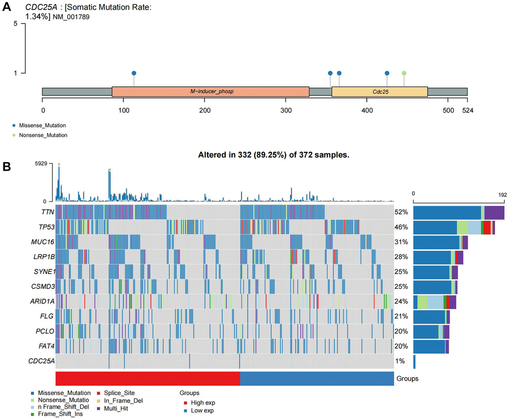The width and height of the screenshot is (509, 420).
Task: Click the green dot beside Nonsense_Mutation in panel A
Action: (x=13, y=135)
